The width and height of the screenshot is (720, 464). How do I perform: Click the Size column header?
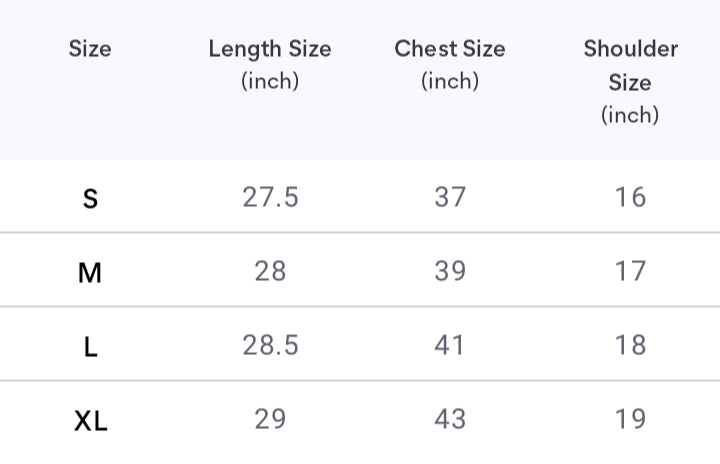90,49
